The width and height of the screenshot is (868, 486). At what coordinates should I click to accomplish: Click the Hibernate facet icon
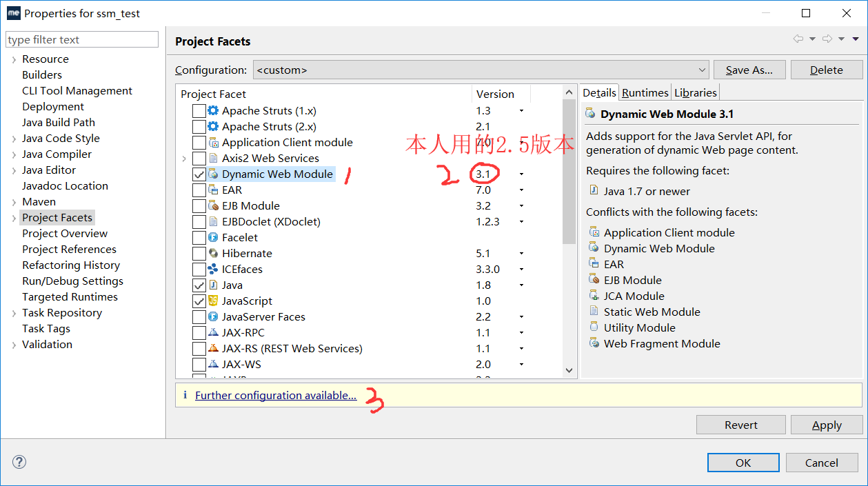click(213, 253)
